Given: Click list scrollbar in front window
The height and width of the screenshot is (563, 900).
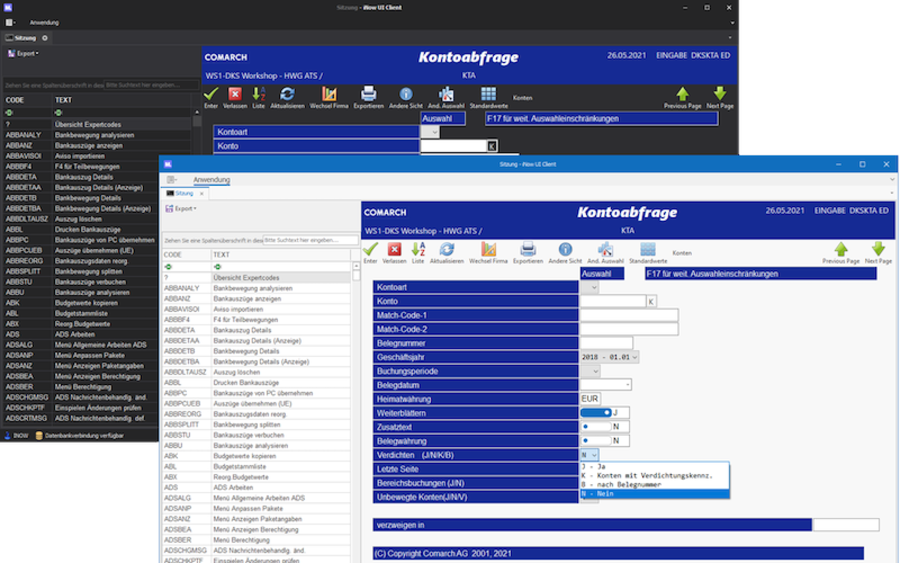Looking at the screenshot, I should tap(356, 275).
